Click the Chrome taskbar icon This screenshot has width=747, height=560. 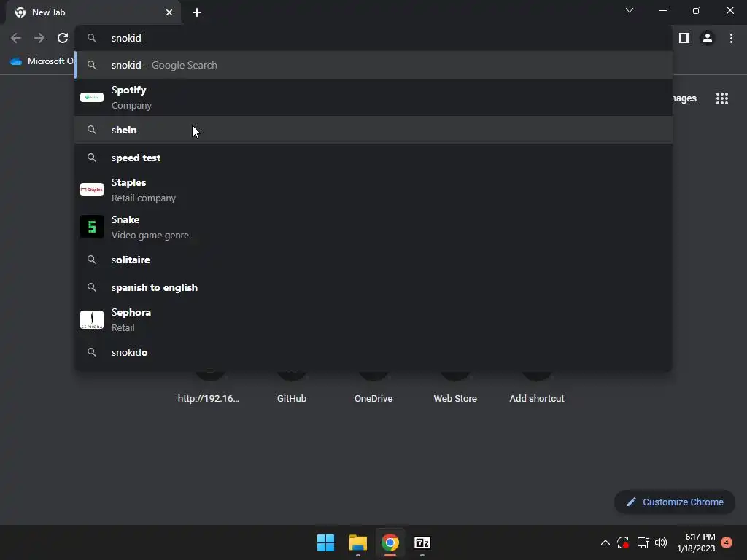pyautogui.click(x=390, y=542)
